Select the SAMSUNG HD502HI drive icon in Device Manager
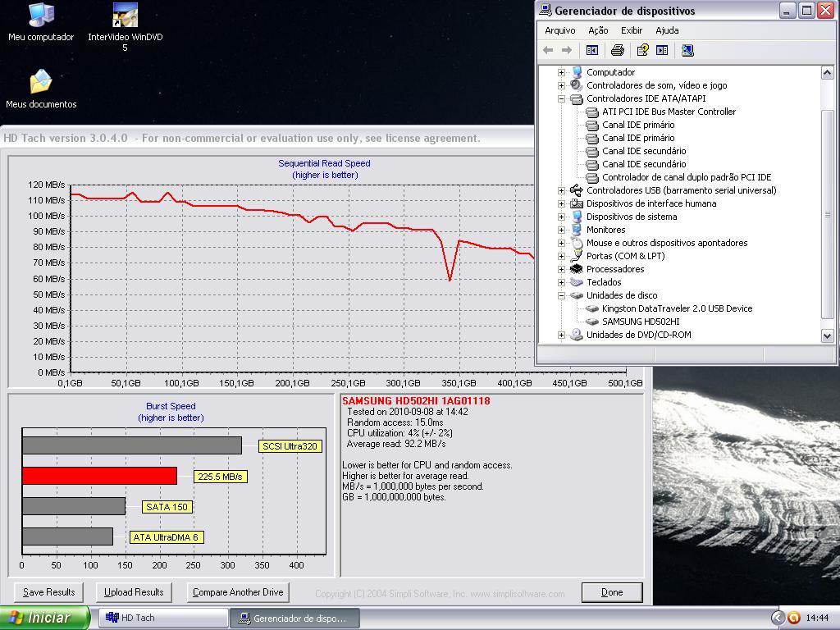 pos(592,322)
